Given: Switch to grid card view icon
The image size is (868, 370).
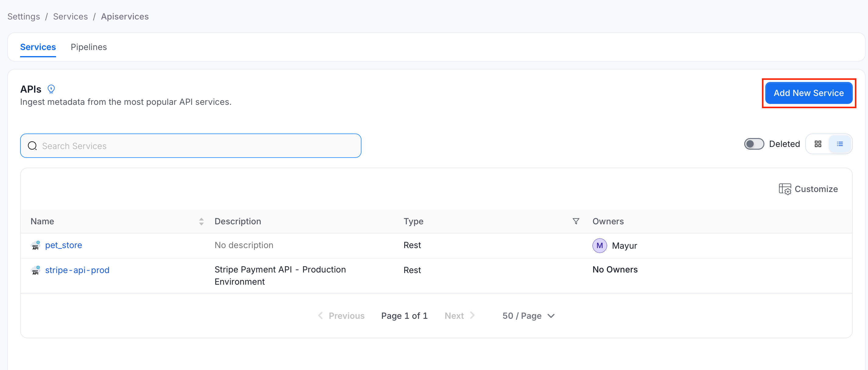Looking at the screenshot, I should (818, 144).
